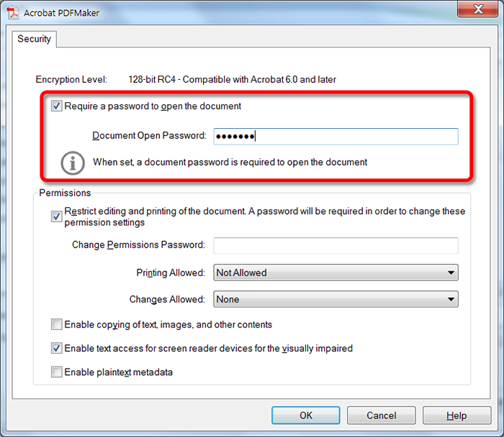
Task: Click the Change Permissions Password field
Action: click(x=336, y=245)
